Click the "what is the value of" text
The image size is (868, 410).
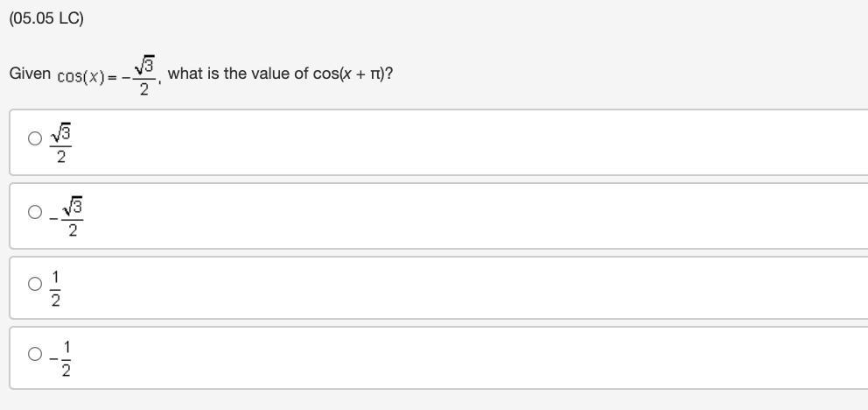click(x=238, y=74)
